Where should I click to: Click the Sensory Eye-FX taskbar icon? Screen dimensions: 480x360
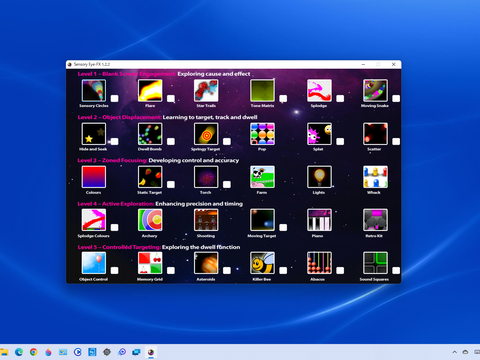point(151,352)
